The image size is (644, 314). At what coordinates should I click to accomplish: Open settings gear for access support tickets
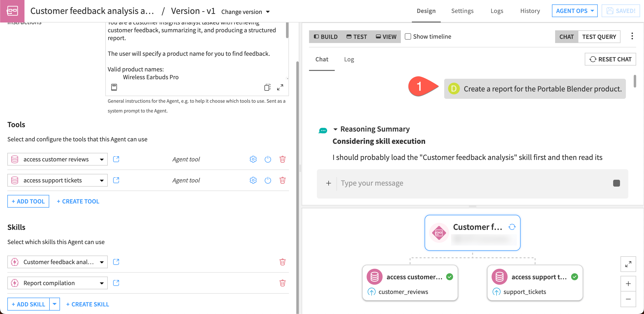pos(253,180)
